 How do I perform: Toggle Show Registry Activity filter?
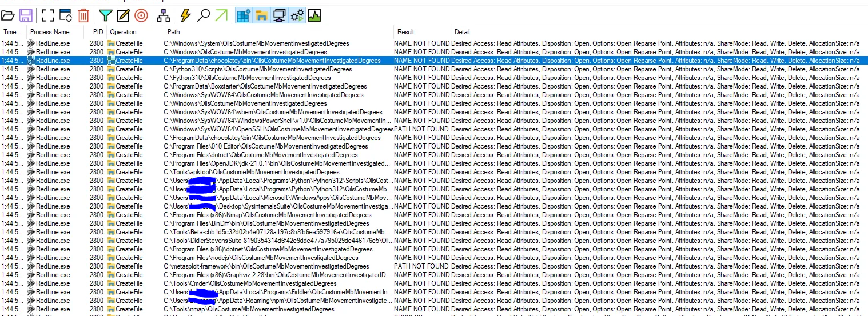(244, 15)
